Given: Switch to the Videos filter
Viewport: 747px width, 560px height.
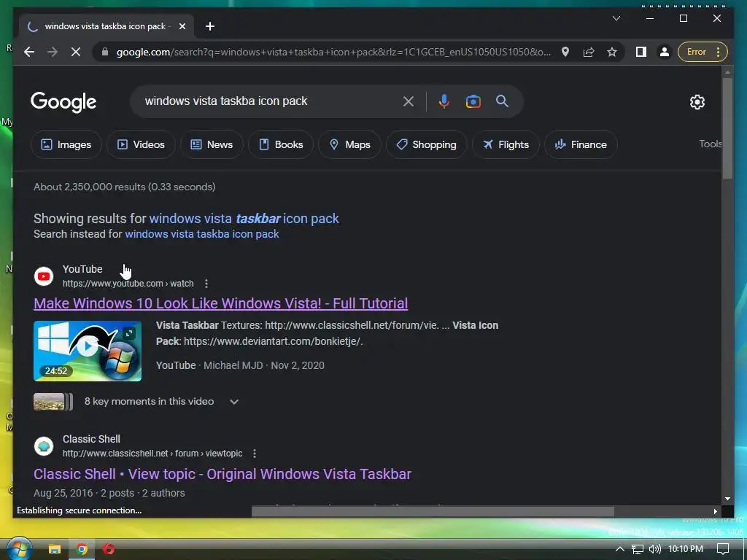Looking at the screenshot, I should tap(141, 145).
